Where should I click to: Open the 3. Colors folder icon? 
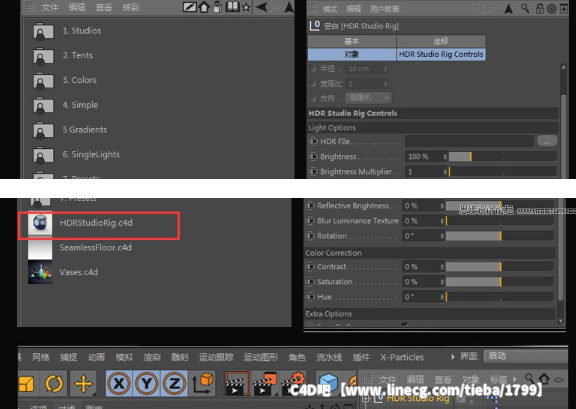(x=43, y=80)
